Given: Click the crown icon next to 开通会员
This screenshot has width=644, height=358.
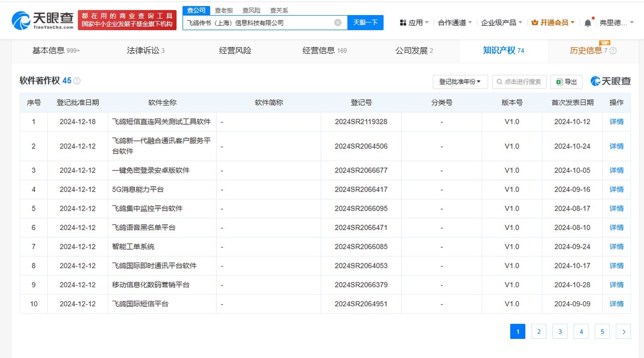Looking at the screenshot, I should (x=535, y=23).
